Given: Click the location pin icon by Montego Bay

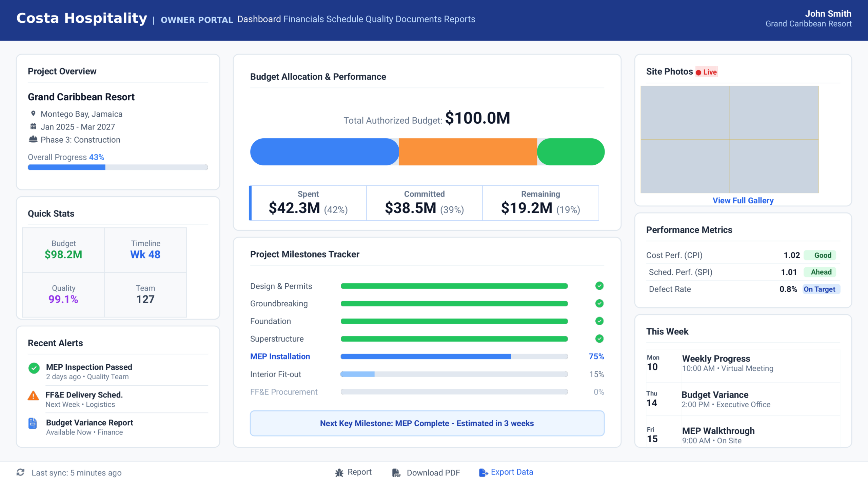Looking at the screenshot, I should click(x=33, y=114).
